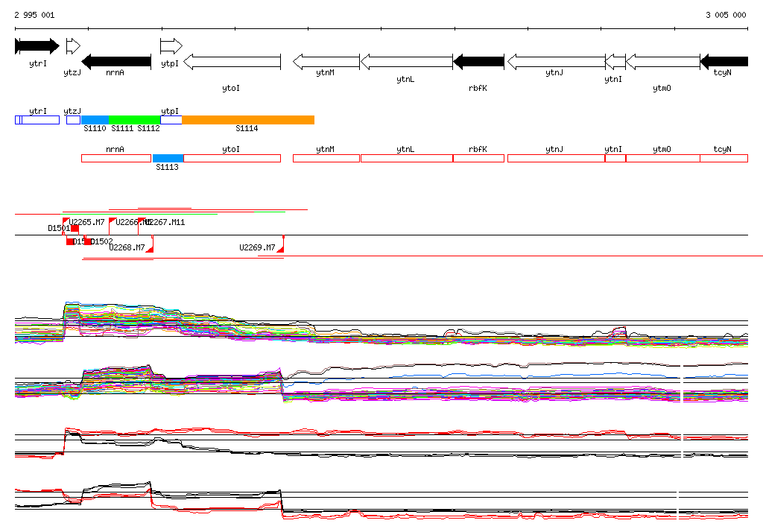Click the D1502 red square marker
The image size is (763, 532).
pyautogui.click(x=87, y=241)
